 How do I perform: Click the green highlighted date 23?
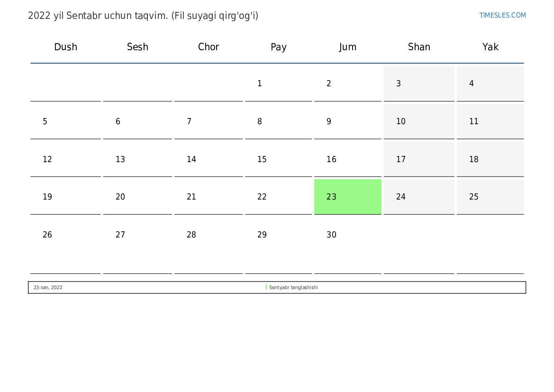(x=348, y=197)
